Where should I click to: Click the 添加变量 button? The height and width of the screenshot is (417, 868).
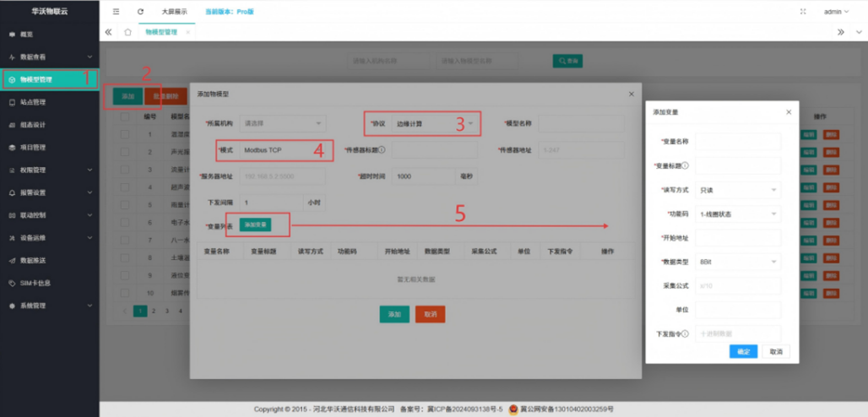pos(255,225)
